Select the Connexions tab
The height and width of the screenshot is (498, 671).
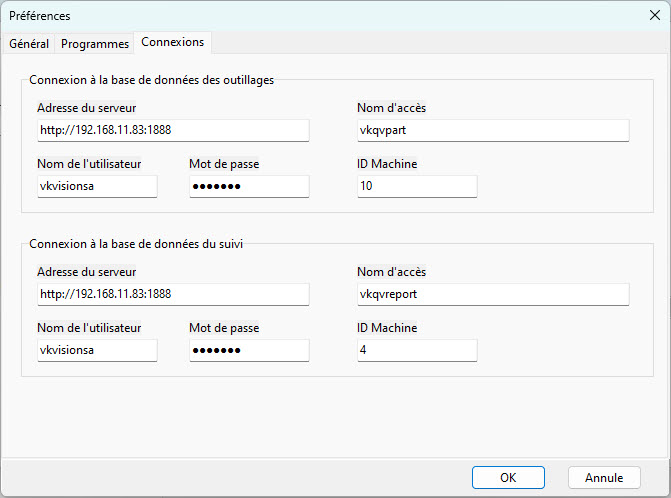172,42
